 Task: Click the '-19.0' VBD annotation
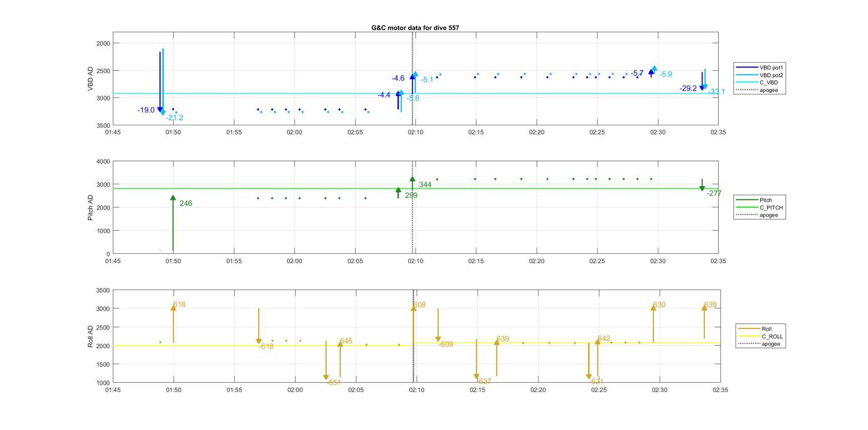[146, 110]
